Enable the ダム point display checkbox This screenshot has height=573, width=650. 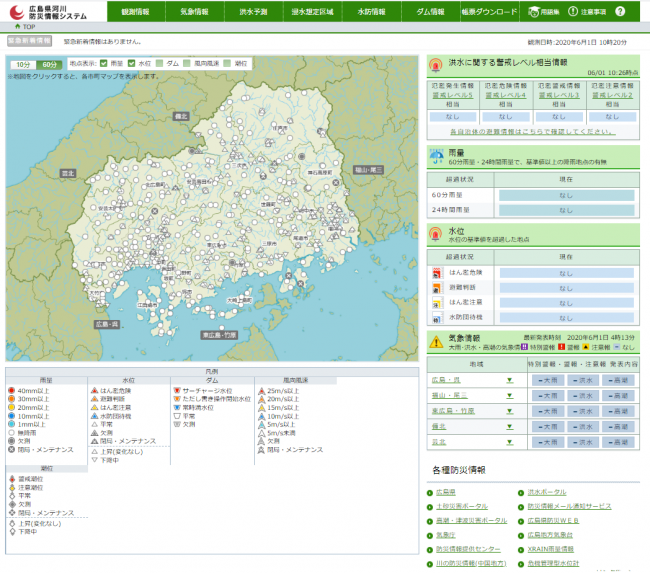[x=160, y=63]
